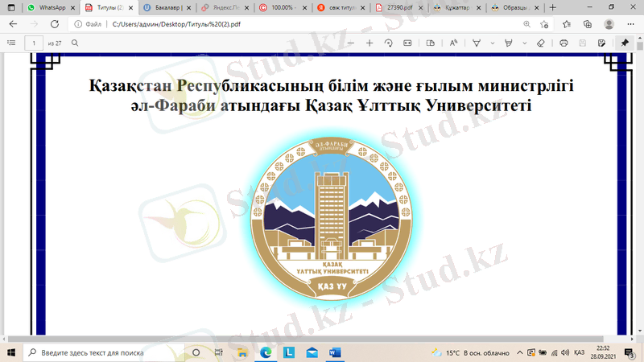Viewport: 644px width, 362px height.
Task: Expand the Draw tool options dropdown
Action: (491, 43)
